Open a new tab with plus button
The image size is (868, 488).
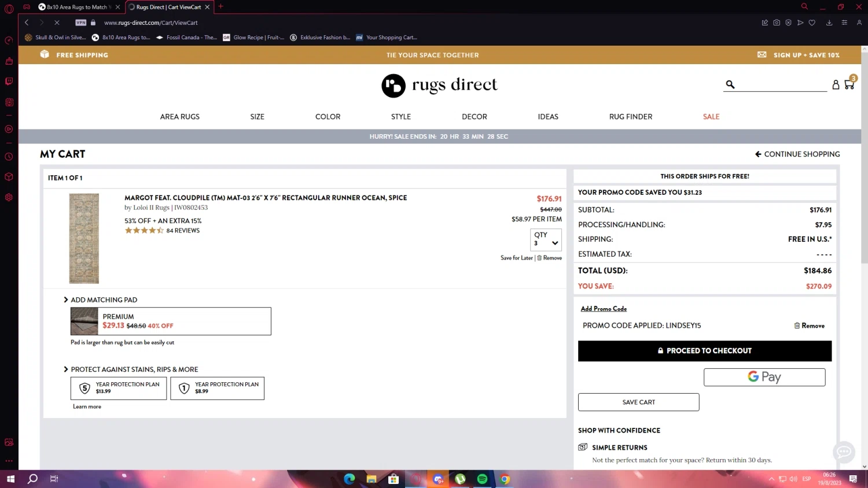pos(220,6)
